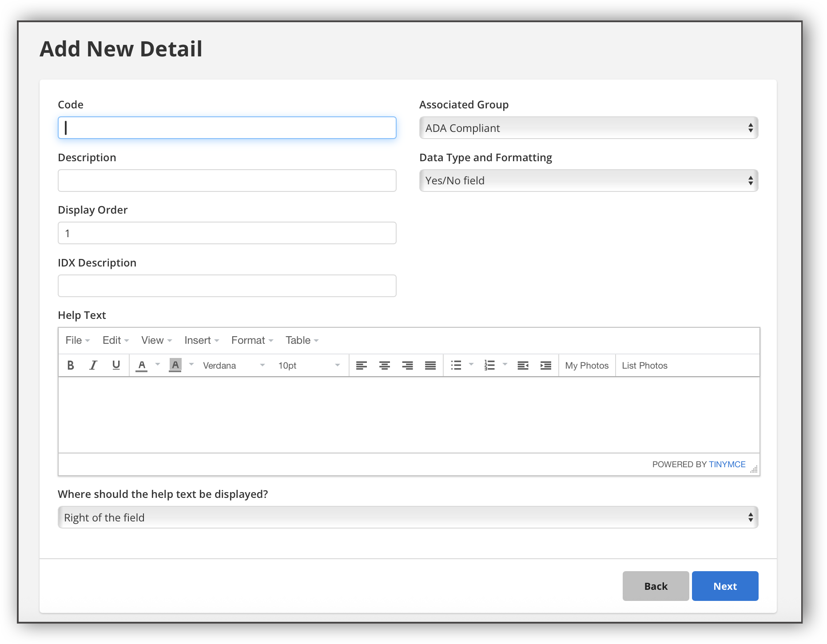Open the Insert menu in editor

click(202, 340)
